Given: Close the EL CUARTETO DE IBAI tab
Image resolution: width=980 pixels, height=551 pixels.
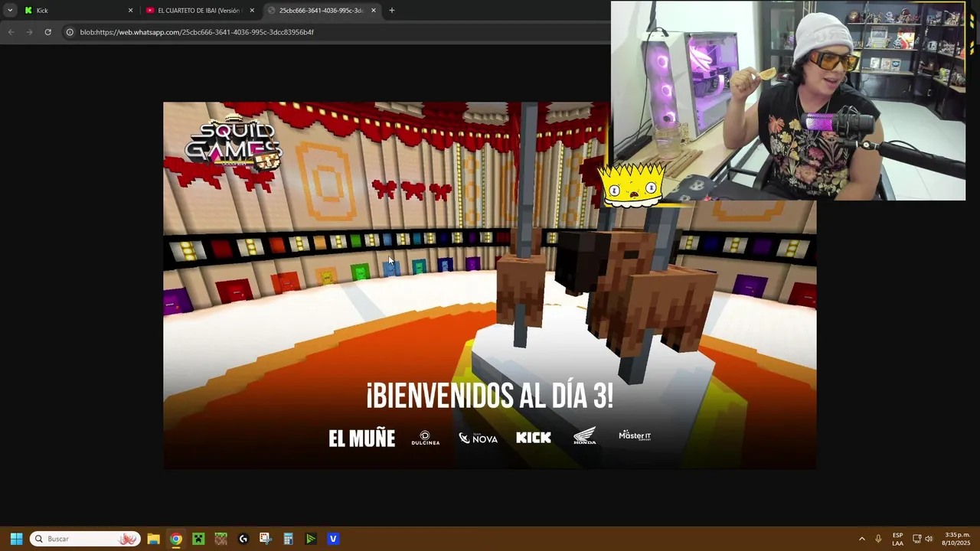Looking at the screenshot, I should 252,11.
